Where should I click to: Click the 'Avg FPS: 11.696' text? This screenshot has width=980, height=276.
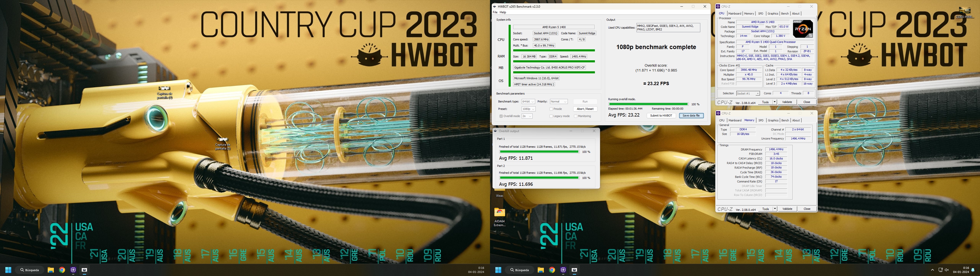point(516,184)
